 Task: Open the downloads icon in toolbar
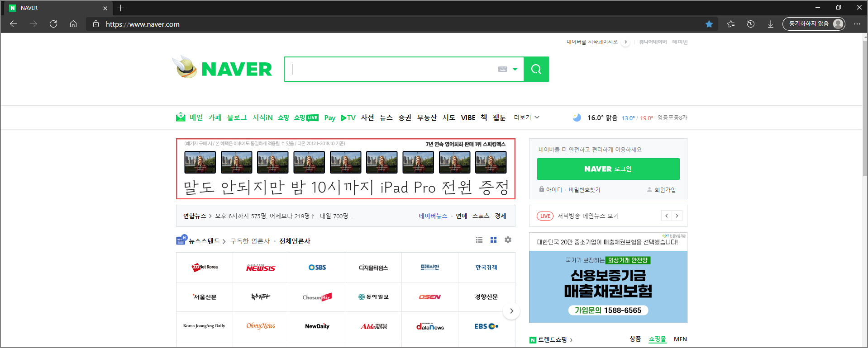point(771,24)
